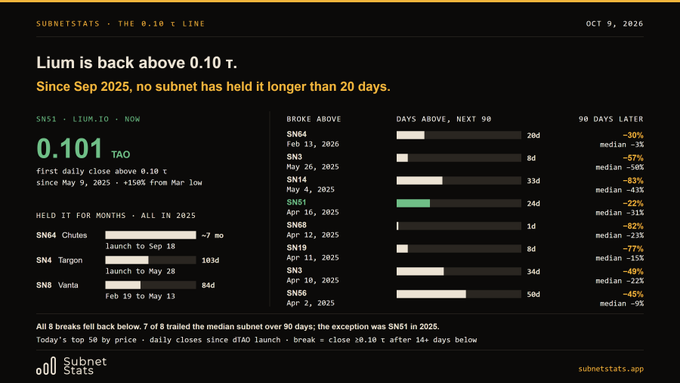Click the -30% result for SN64

[x=633, y=135]
